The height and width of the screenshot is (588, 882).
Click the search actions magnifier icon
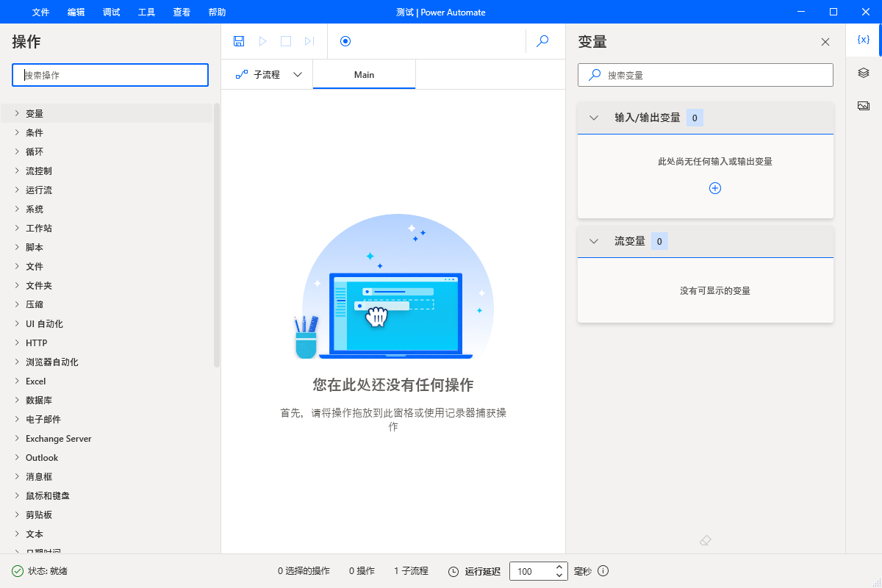542,41
